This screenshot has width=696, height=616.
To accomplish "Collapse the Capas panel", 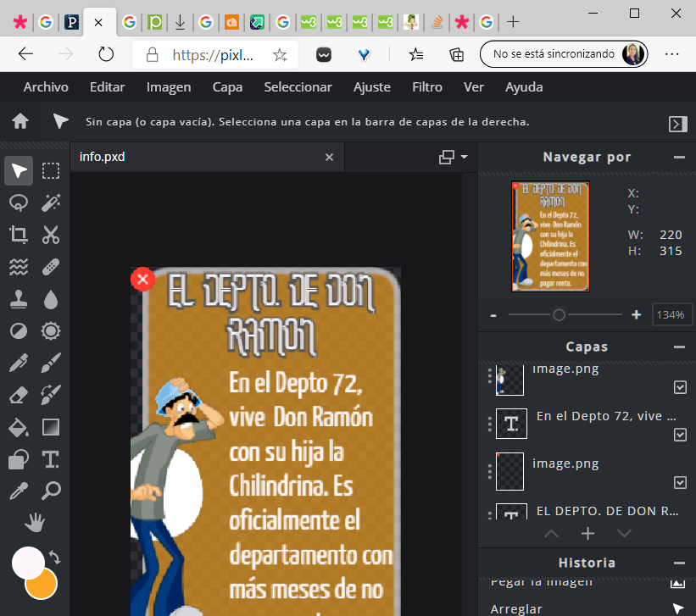I will pos(679,347).
